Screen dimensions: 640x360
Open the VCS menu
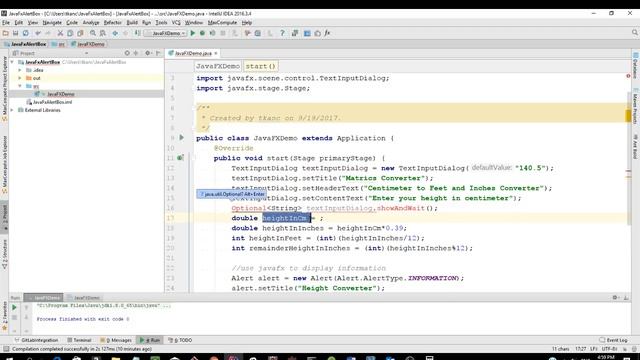tap(176, 22)
